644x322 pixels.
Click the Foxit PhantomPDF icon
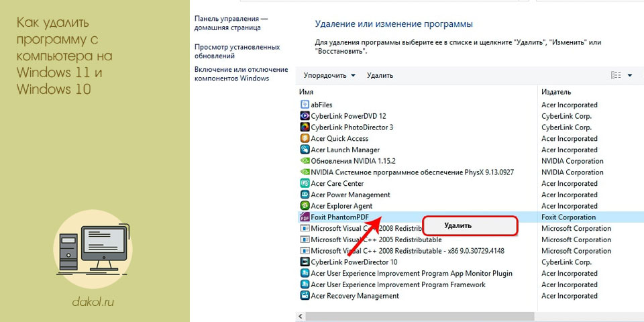coord(305,217)
